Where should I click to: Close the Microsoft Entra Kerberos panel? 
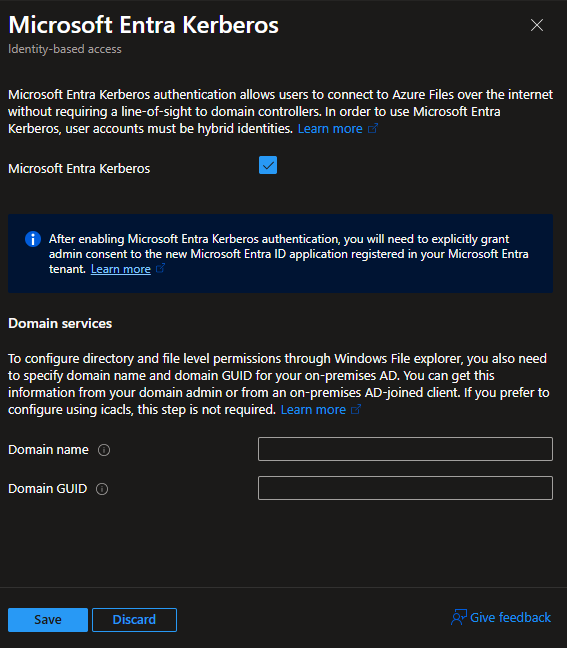[x=536, y=25]
